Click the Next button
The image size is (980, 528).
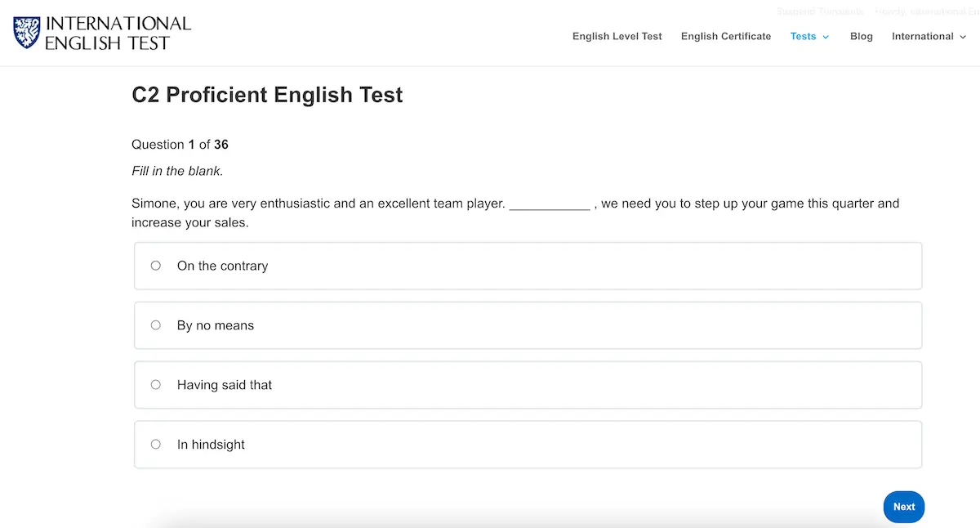coord(903,507)
